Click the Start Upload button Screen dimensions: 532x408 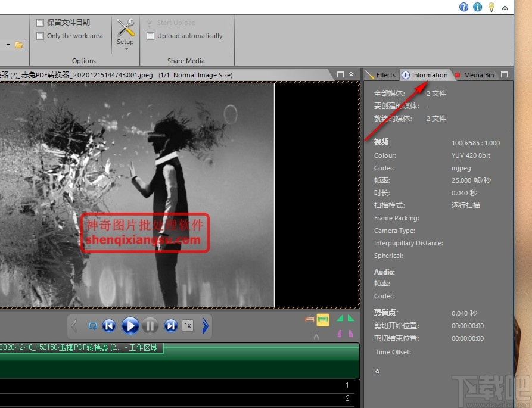pyautogui.click(x=172, y=23)
